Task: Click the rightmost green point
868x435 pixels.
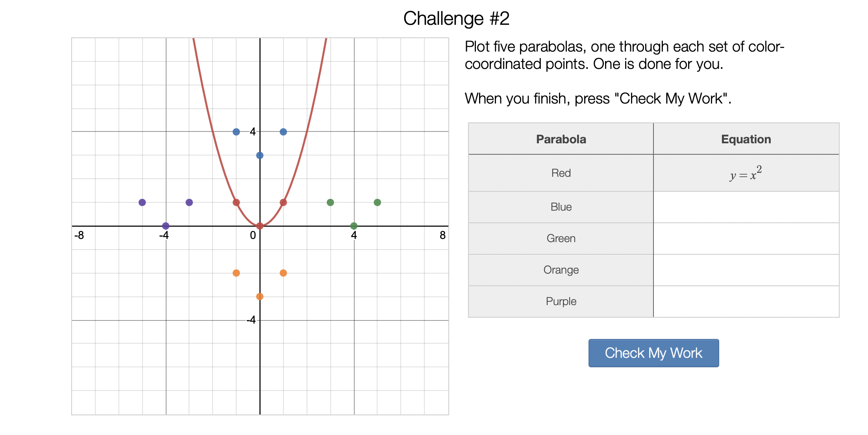Action: coord(378,202)
